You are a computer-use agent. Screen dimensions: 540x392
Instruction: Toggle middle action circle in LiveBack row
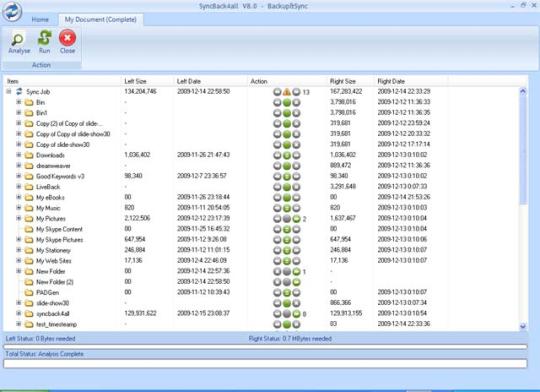[x=287, y=187]
